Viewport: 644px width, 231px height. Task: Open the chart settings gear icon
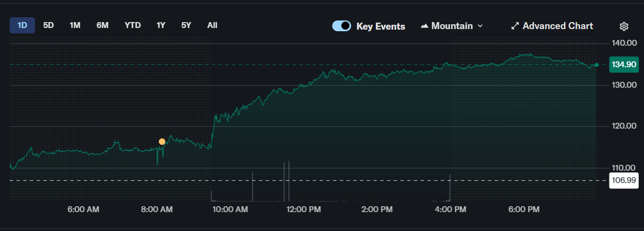624,26
